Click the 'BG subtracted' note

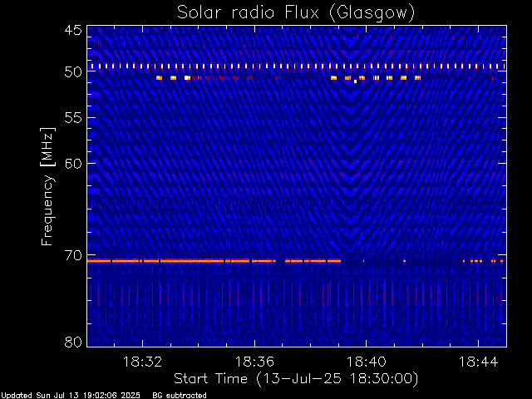pyautogui.click(x=180, y=396)
